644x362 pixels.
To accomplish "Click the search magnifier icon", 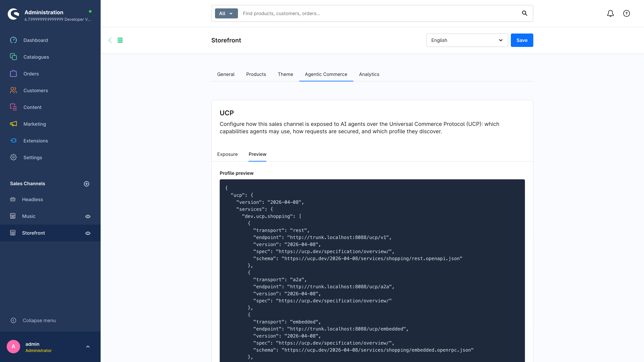I will (524, 13).
